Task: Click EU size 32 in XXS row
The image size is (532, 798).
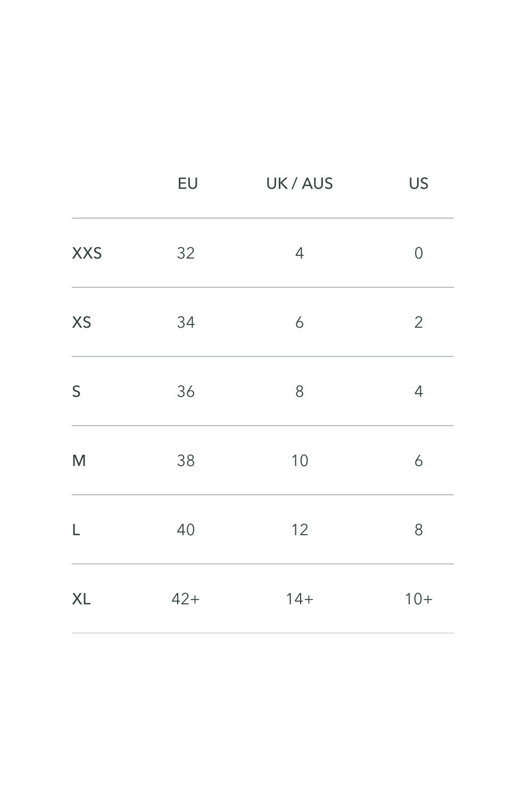Action: click(186, 253)
